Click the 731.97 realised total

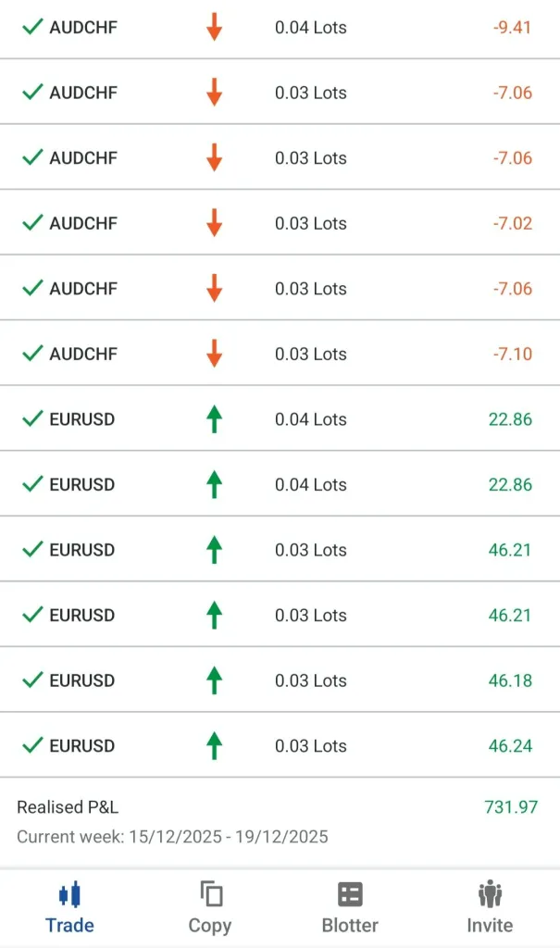pyautogui.click(x=510, y=807)
